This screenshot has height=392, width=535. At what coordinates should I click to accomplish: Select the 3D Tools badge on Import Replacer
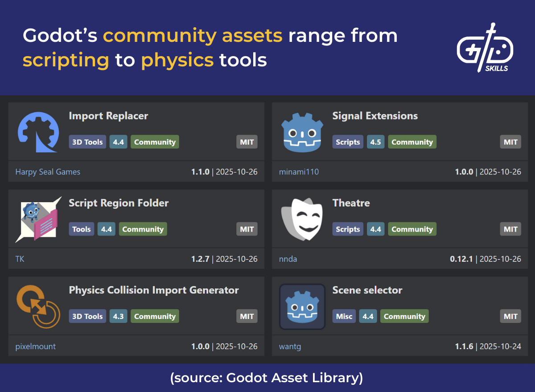[x=87, y=142]
